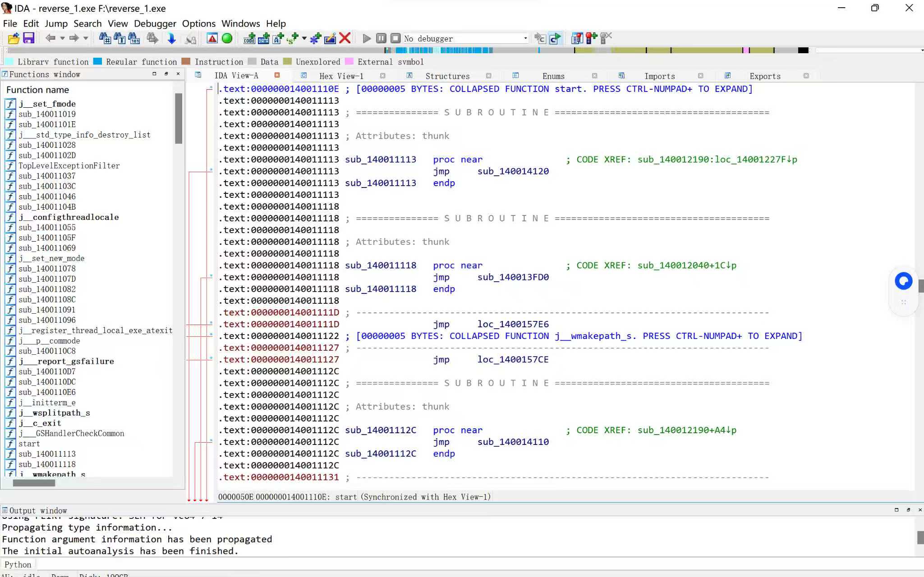924x577 pixels.
Task: Select TopLevelExceptionFilter in functions list
Action: [69, 165]
